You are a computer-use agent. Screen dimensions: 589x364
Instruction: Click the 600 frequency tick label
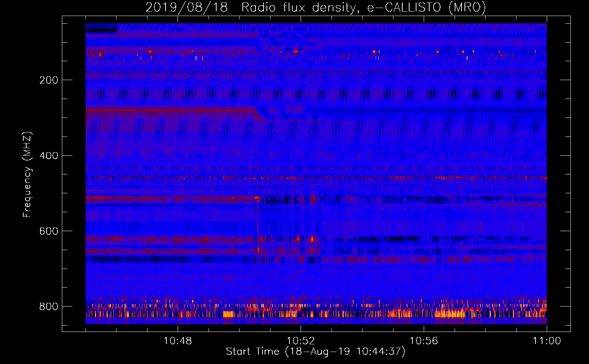click(x=49, y=231)
